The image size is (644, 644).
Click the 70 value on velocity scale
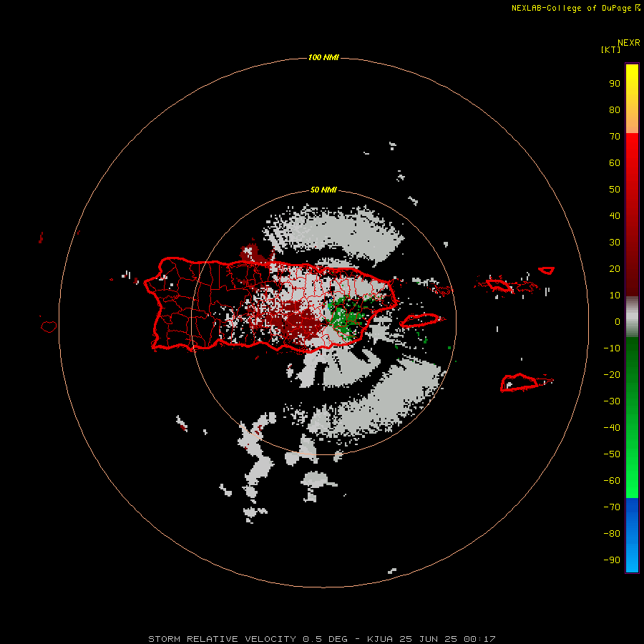pos(615,137)
